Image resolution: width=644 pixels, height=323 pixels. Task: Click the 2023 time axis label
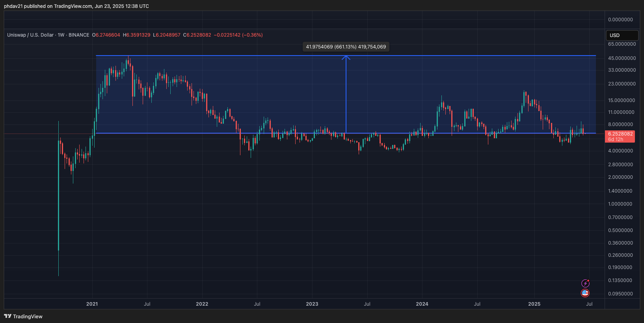coord(312,304)
